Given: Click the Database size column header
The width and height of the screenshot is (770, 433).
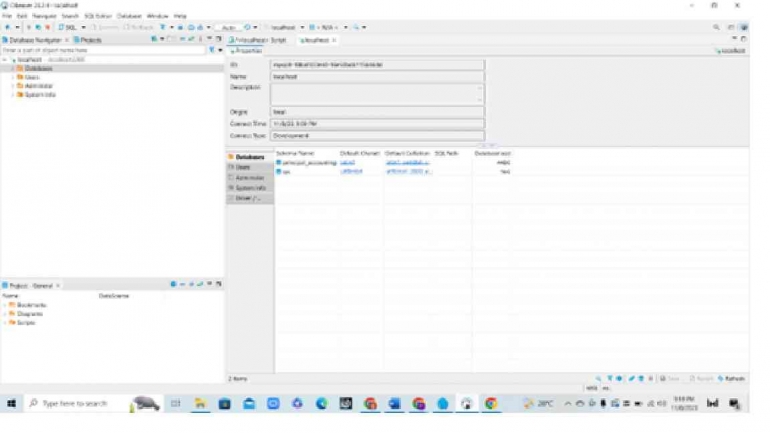Looking at the screenshot, I should pos(493,153).
